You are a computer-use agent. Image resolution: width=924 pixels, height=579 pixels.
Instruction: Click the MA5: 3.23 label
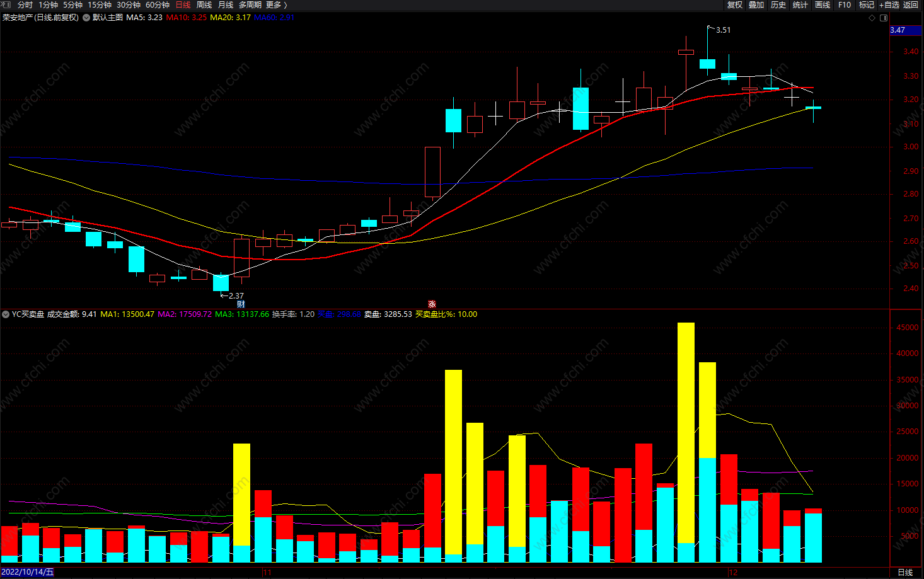pyautogui.click(x=144, y=18)
